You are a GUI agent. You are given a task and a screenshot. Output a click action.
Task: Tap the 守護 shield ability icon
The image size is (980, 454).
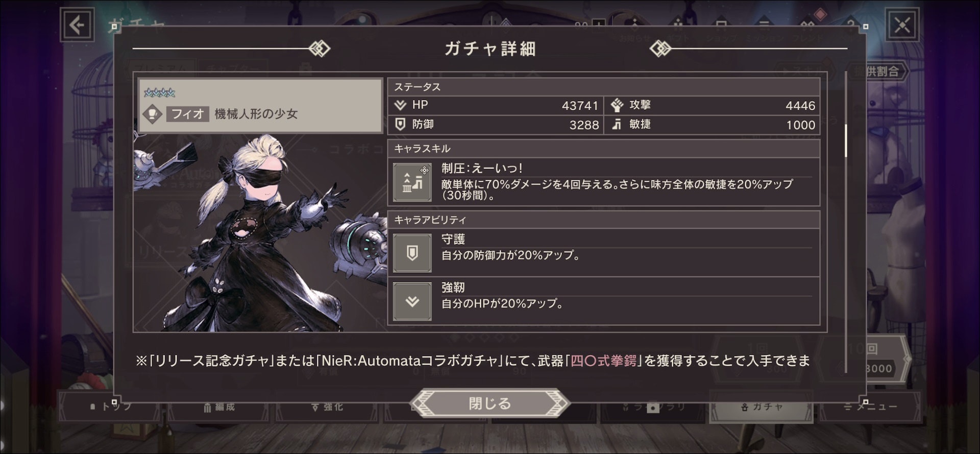tap(412, 253)
